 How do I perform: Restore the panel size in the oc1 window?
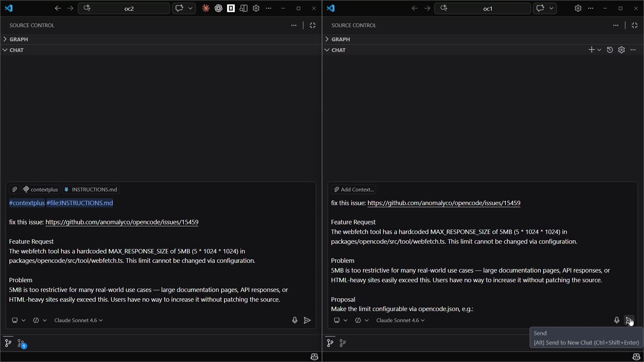[x=635, y=25]
